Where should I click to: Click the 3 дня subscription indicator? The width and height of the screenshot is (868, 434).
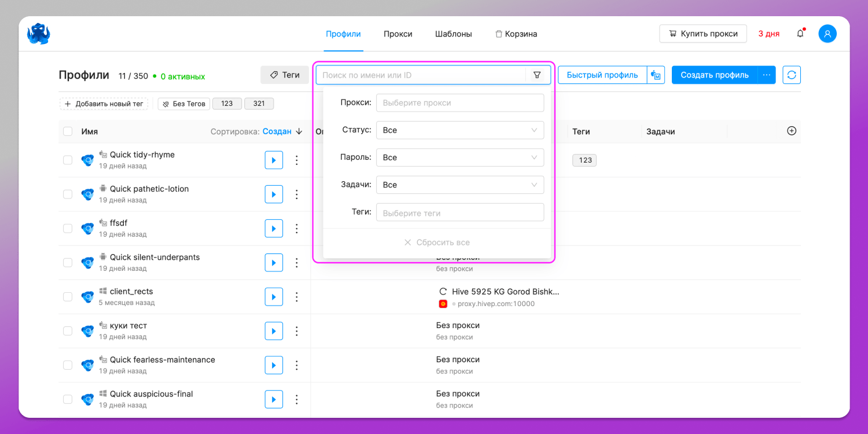(x=768, y=34)
